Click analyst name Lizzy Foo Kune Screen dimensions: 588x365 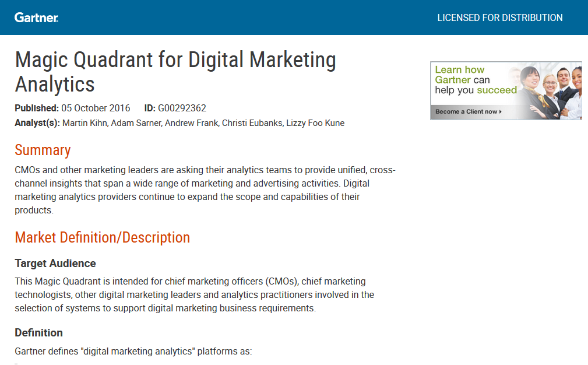tap(315, 123)
